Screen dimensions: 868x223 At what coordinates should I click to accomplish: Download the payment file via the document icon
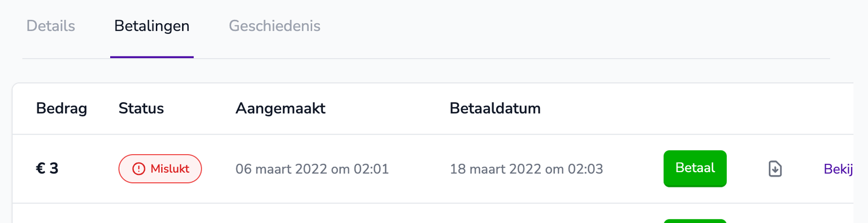tap(775, 169)
